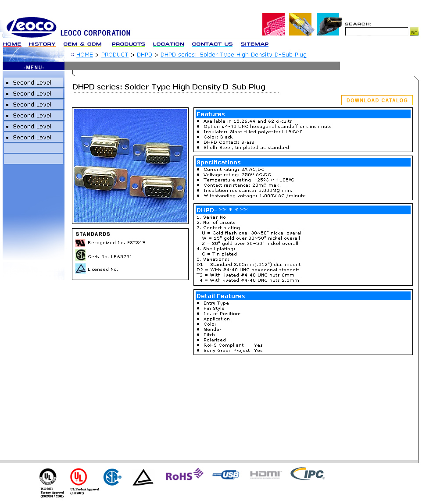440x504 pixels.
Task: Click the Leoco logo in header
Action: (x=32, y=27)
